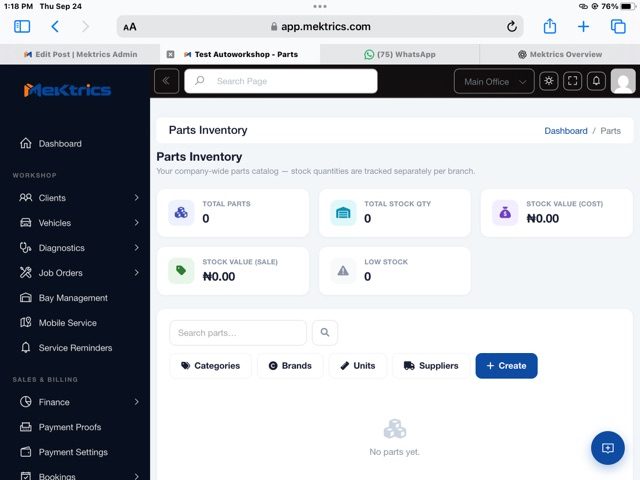Expand the Finance submenu chevron

[137, 402]
